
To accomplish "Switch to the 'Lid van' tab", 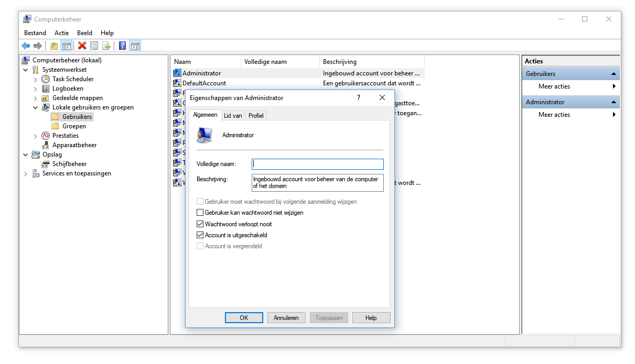I will tap(233, 115).
